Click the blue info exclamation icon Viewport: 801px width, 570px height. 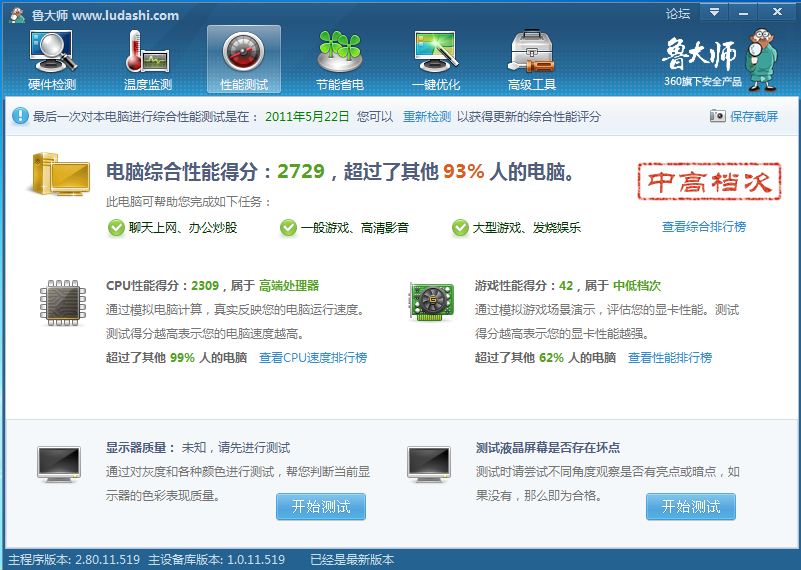[x=20, y=116]
